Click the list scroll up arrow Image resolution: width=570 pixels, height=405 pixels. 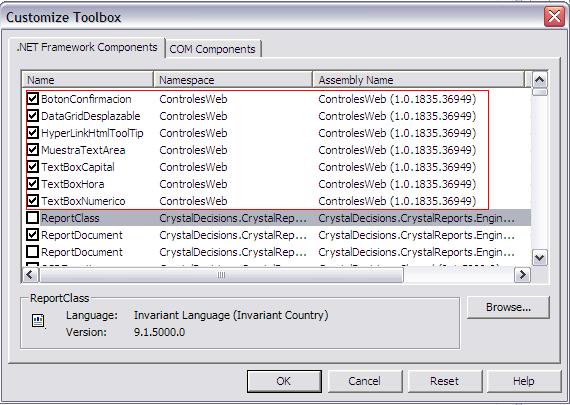[x=539, y=79]
